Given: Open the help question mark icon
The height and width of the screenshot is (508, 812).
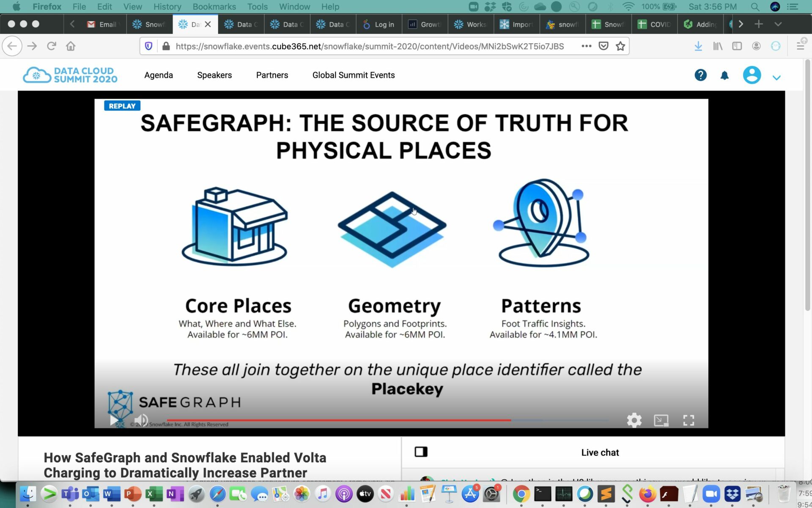Looking at the screenshot, I should click(700, 75).
